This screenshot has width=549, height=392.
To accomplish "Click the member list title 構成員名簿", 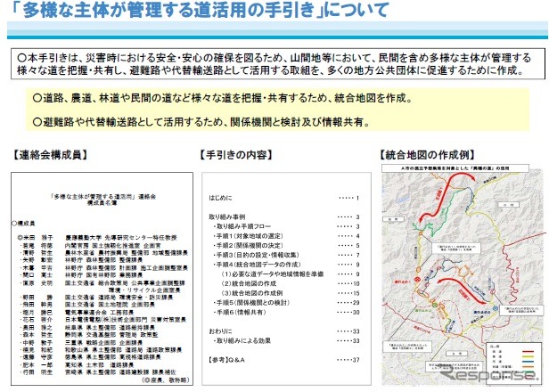I will (x=102, y=203).
